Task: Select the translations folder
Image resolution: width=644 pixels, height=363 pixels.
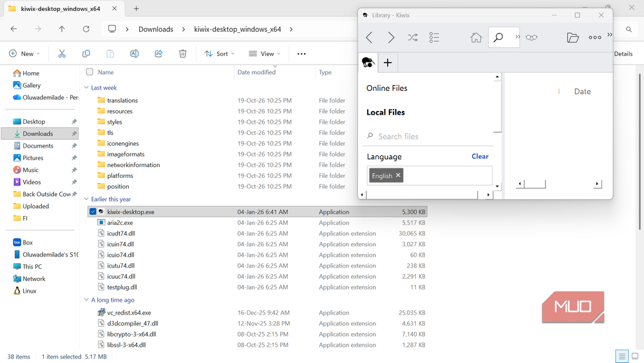Action: [122, 101]
